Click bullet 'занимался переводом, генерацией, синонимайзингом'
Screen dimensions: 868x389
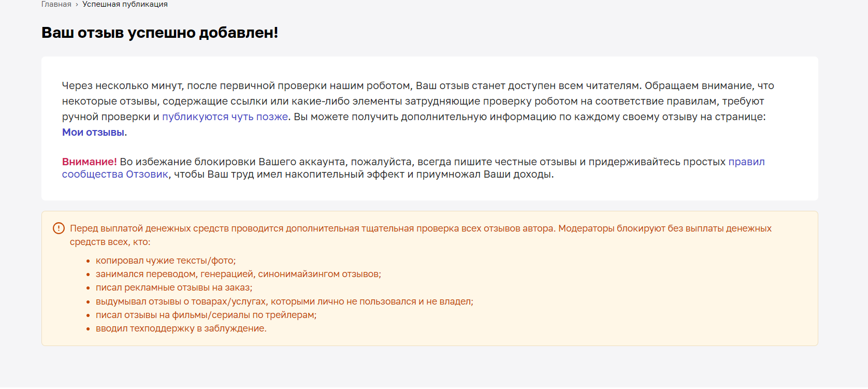pyautogui.click(x=238, y=274)
